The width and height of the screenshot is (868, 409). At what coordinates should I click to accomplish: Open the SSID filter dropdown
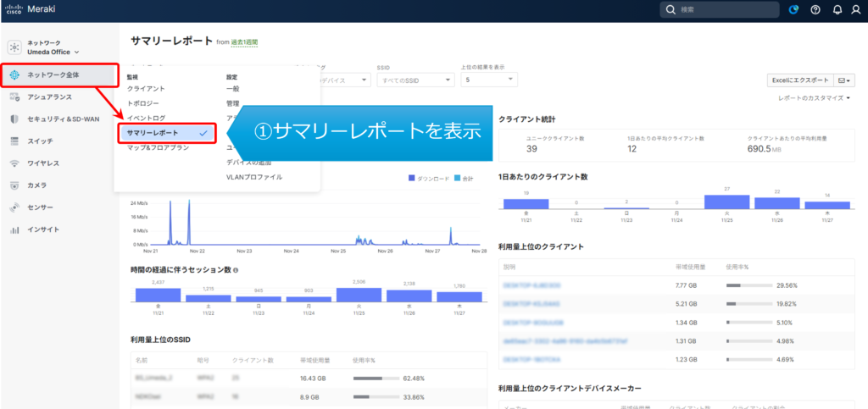click(x=415, y=80)
